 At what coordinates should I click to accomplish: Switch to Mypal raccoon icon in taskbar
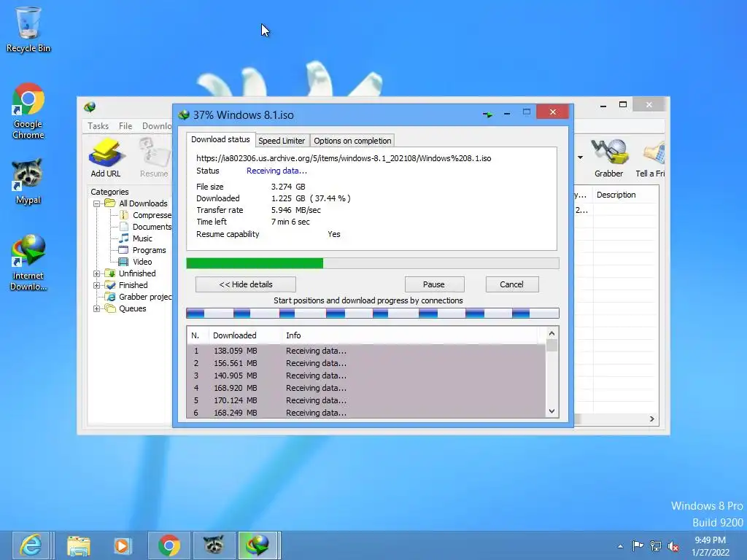pyautogui.click(x=214, y=545)
